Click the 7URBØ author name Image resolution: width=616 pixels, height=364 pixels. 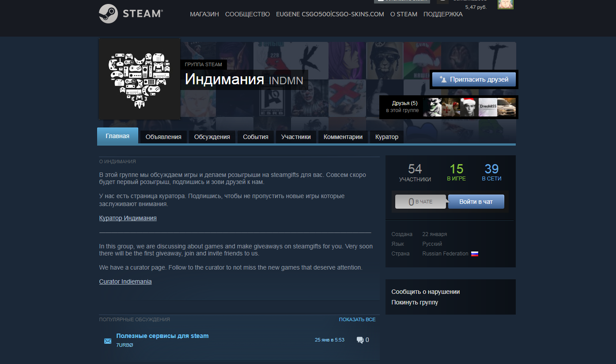point(125,345)
